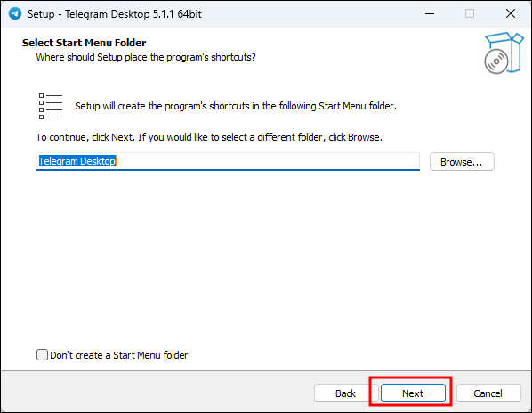Click "Where should Setup place the program's shortcuts?"
This screenshot has height=413, width=532.
[x=146, y=57]
